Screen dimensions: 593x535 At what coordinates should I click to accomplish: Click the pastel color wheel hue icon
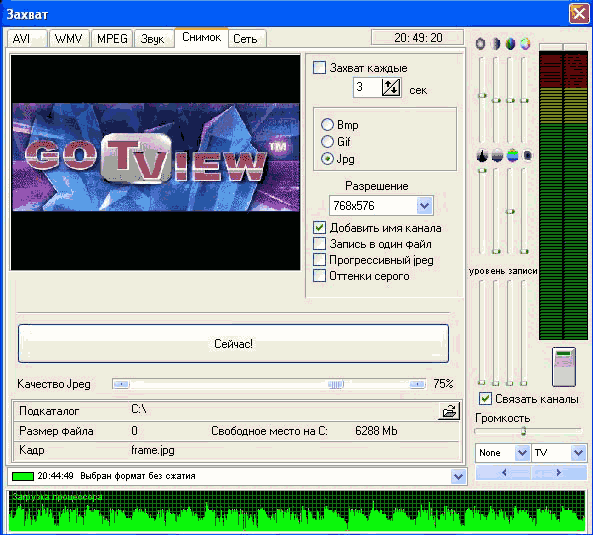coord(525,43)
